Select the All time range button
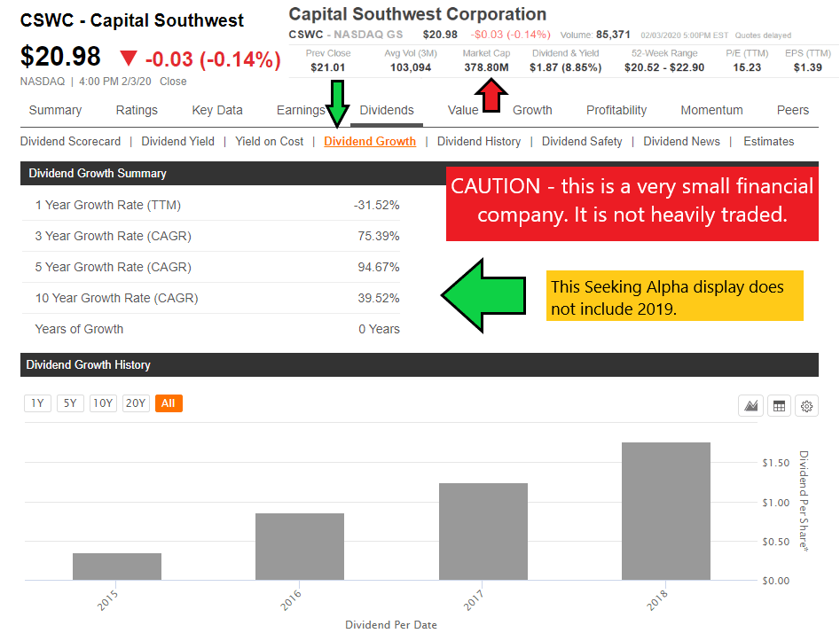Viewport: 840px width, 641px height. (168, 403)
